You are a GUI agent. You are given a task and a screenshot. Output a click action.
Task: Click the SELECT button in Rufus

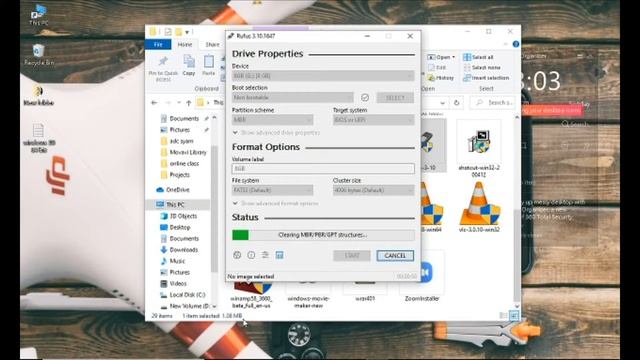click(x=395, y=98)
